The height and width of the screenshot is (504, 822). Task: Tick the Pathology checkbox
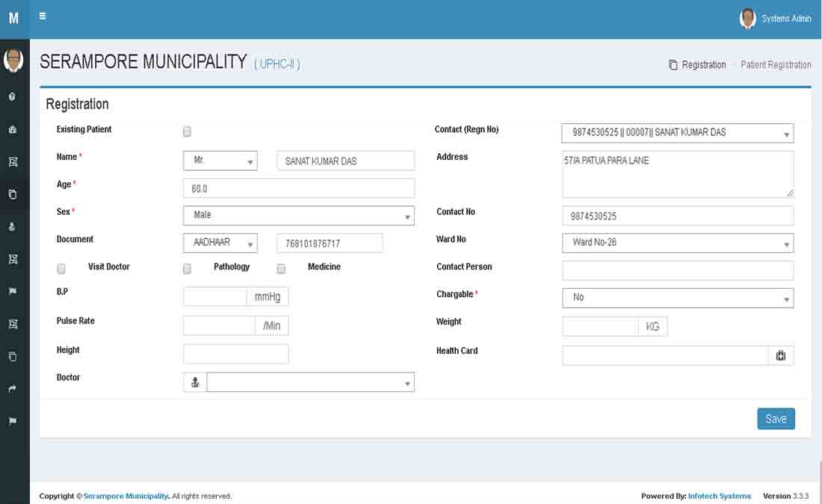pyautogui.click(x=188, y=269)
